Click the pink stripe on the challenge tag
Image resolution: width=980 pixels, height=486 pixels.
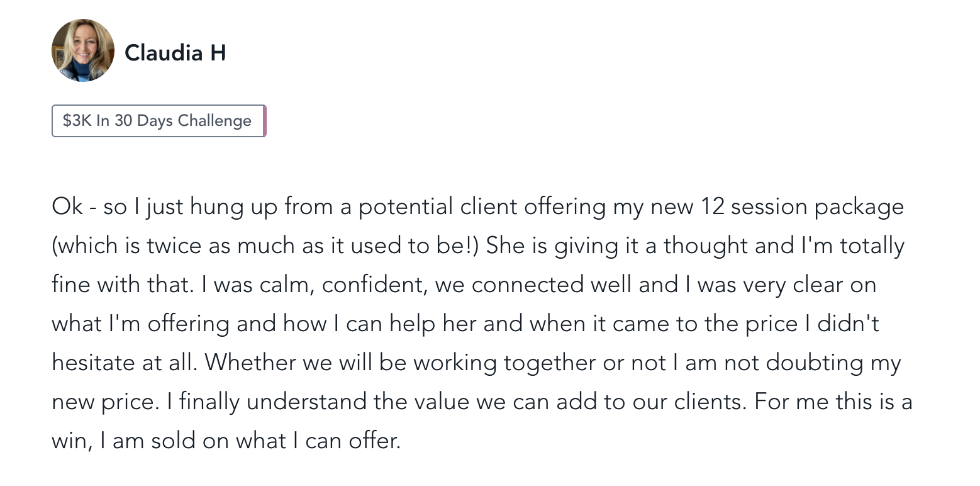click(264, 121)
